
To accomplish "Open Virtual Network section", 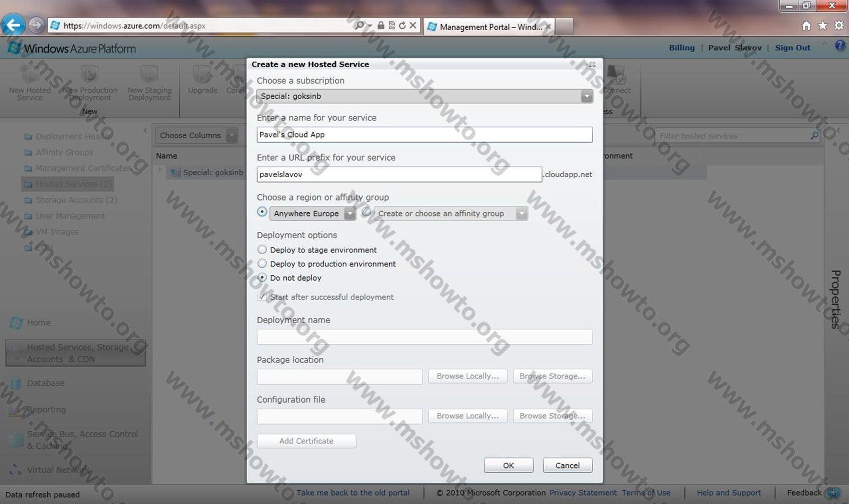I will click(x=49, y=470).
